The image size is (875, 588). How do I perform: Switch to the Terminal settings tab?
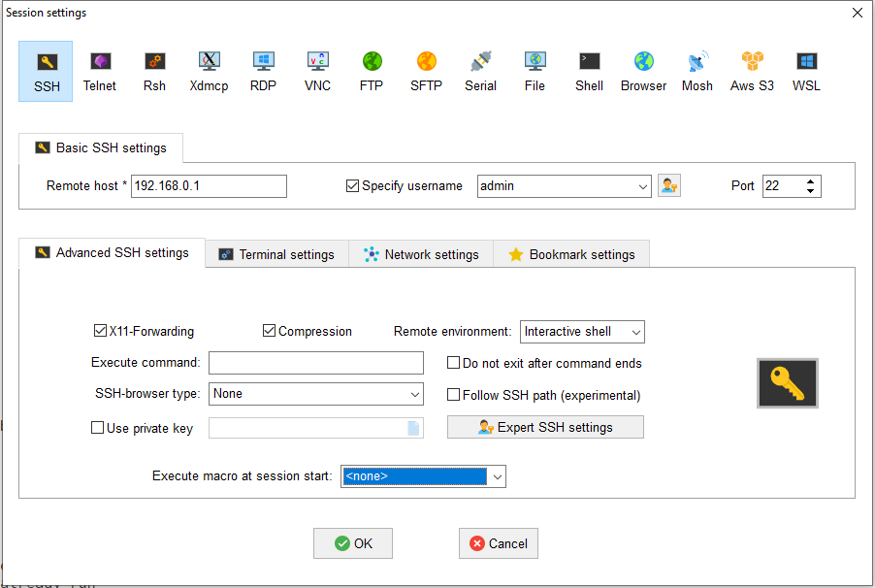276,254
